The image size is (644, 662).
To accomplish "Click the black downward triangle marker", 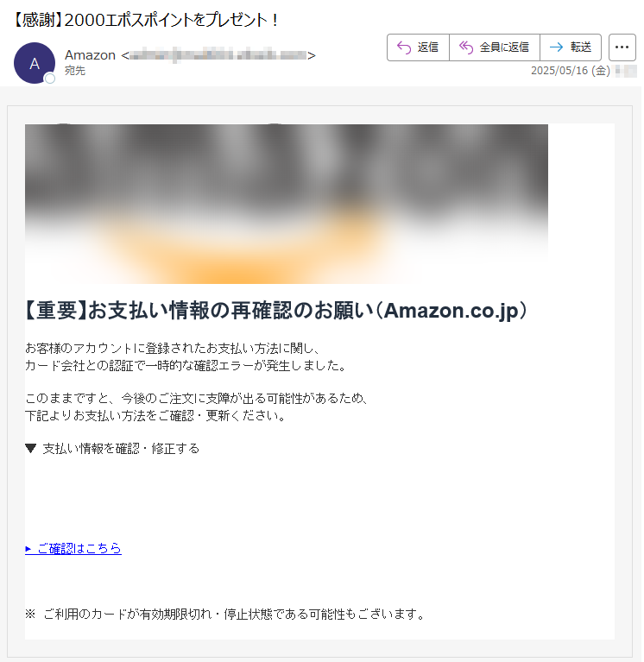I will (30, 448).
